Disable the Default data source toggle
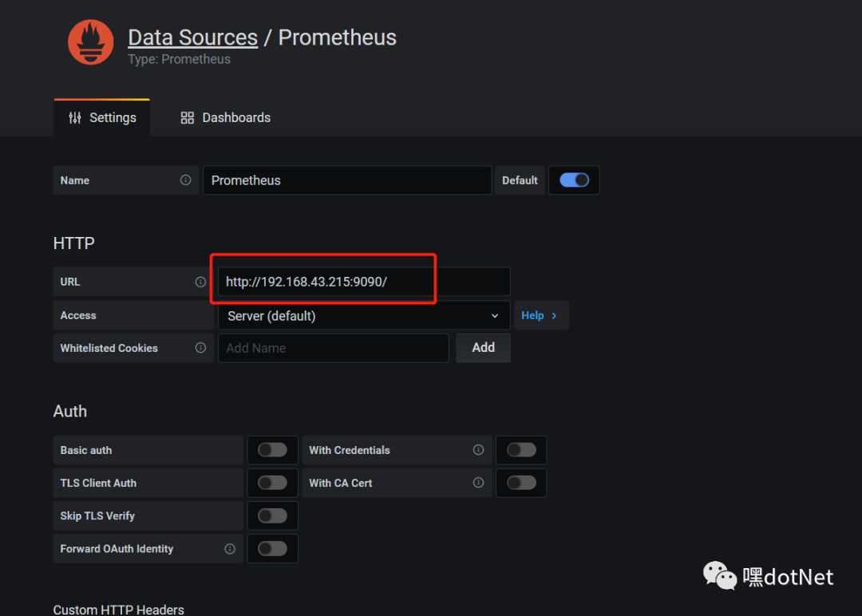862x616 pixels. [574, 180]
